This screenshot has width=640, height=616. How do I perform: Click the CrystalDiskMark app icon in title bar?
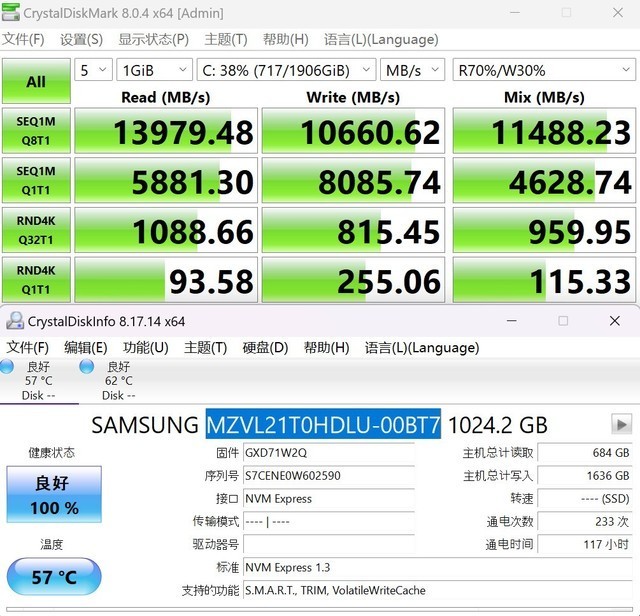[10, 12]
